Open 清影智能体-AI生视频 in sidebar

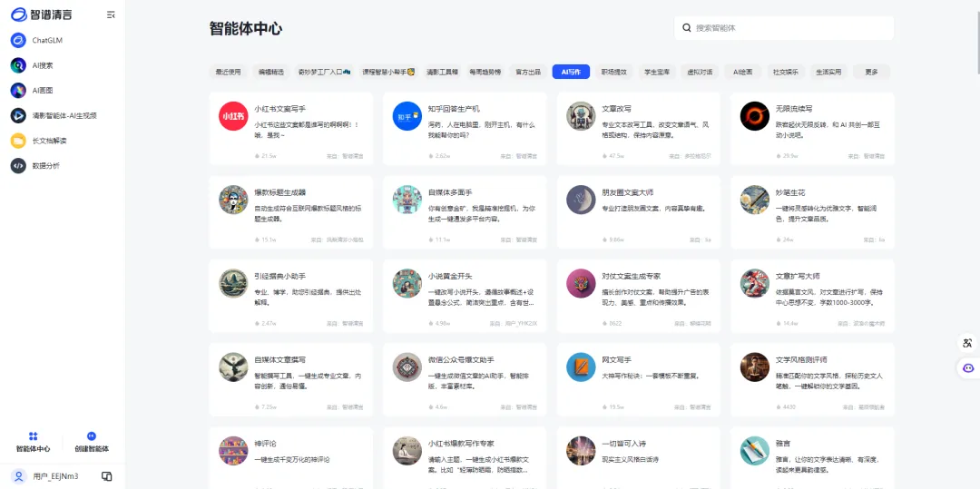[x=63, y=115]
